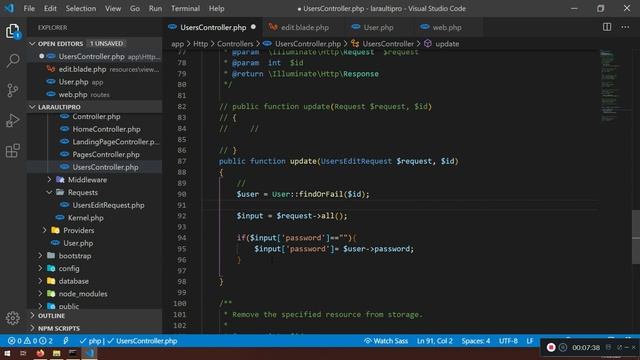This screenshot has height=360, width=640.
Task: Open the Edit menu
Action: (50, 8)
